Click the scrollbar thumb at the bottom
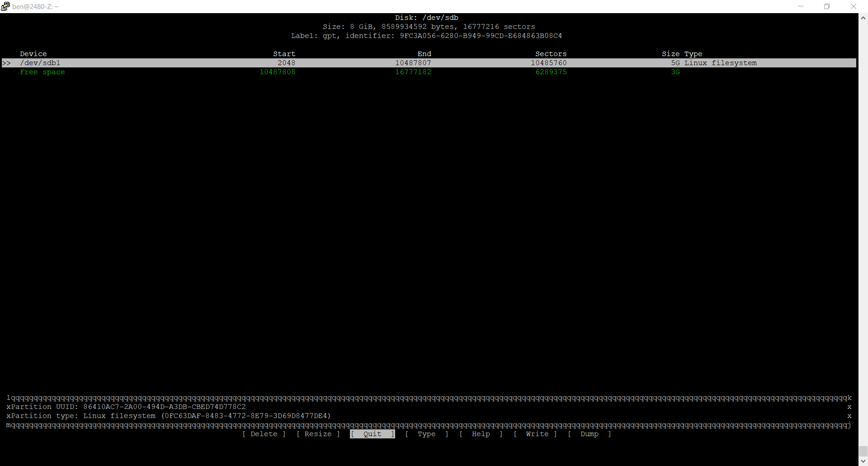 [863, 451]
